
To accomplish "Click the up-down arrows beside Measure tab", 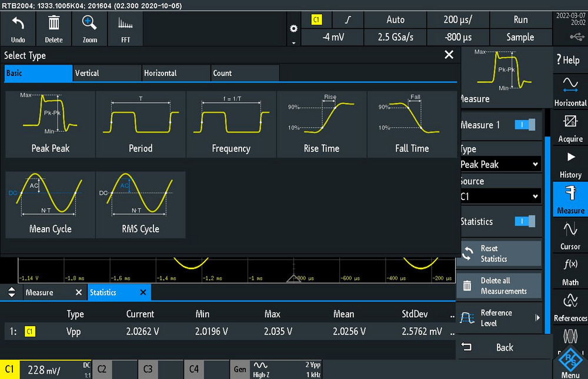I will (x=12, y=292).
